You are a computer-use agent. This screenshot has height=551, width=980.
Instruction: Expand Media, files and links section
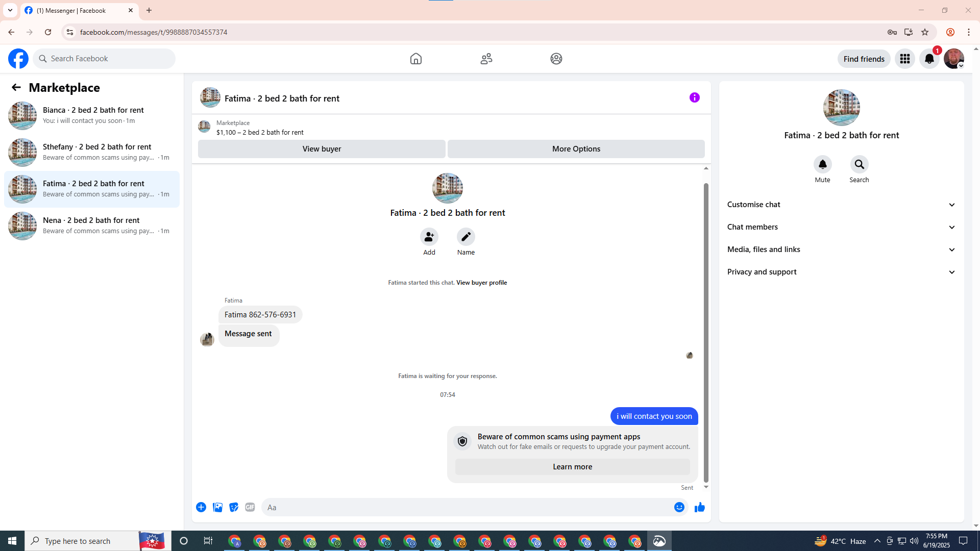pyautogui.click(x=841, y=249)
